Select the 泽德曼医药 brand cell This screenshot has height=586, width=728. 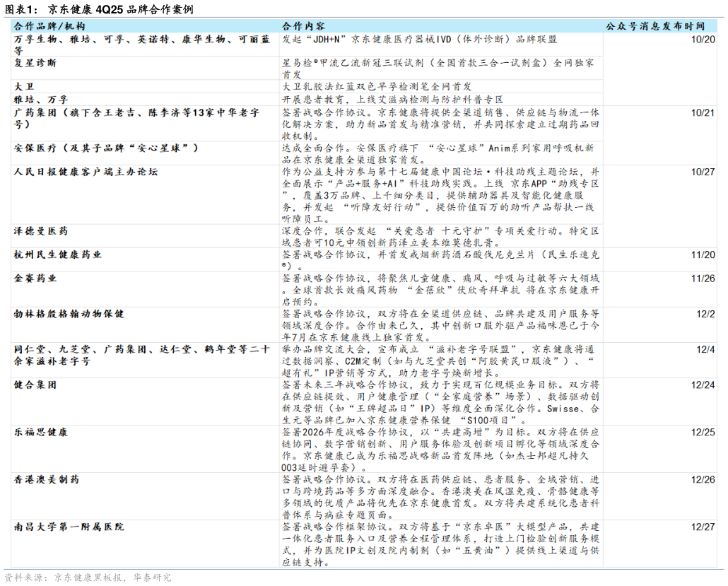point(41,231)
